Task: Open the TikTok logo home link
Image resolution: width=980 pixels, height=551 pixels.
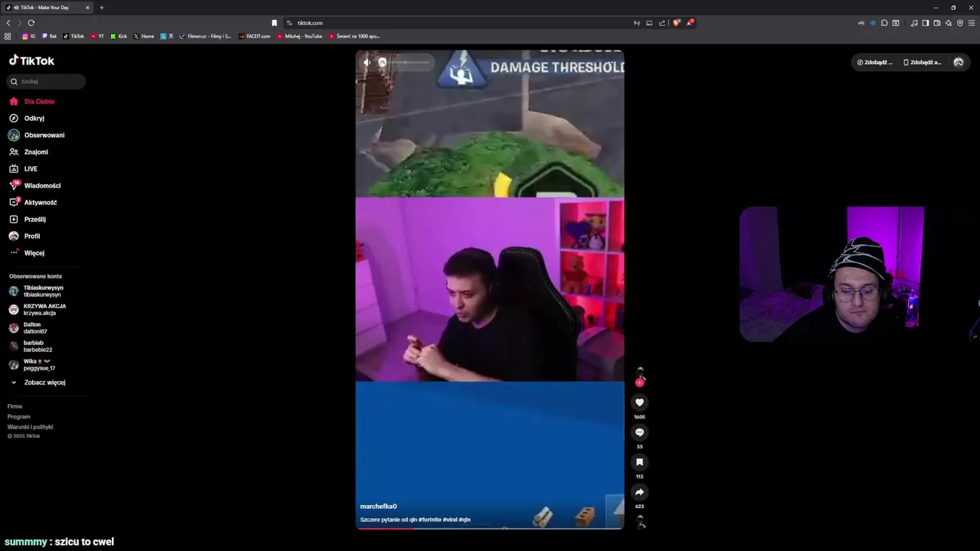Action: click(31, 60)
